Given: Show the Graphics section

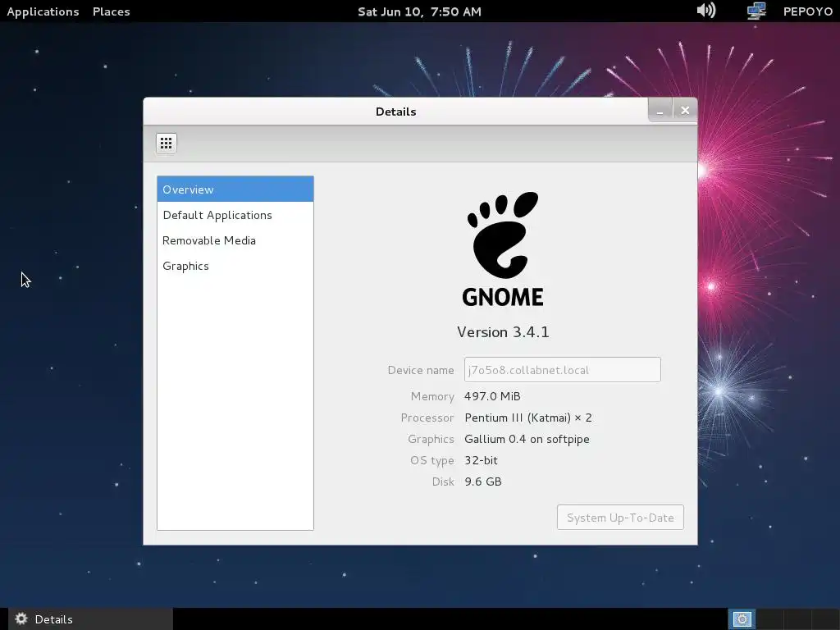Looking at the screenshot, I should 235,266.
